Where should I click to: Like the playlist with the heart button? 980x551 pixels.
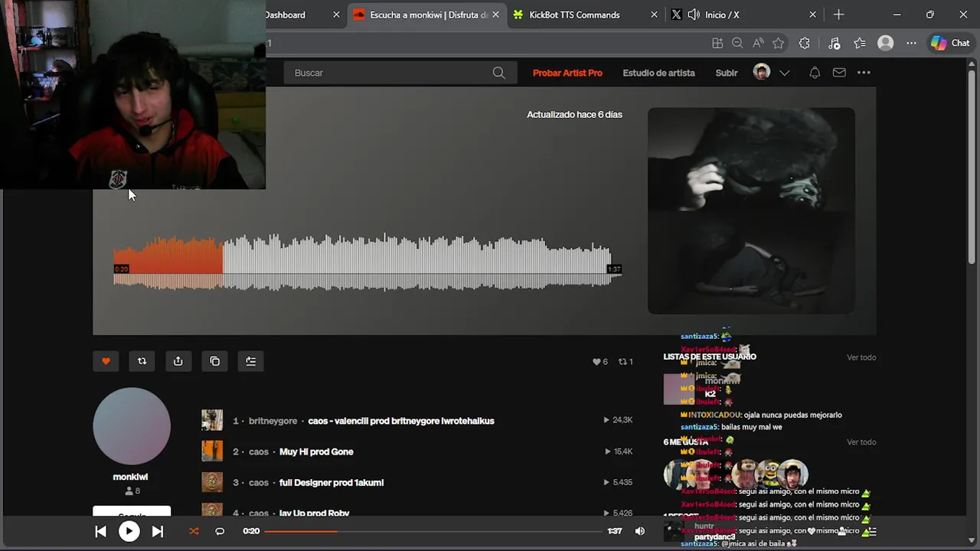(x=106, y=361)
